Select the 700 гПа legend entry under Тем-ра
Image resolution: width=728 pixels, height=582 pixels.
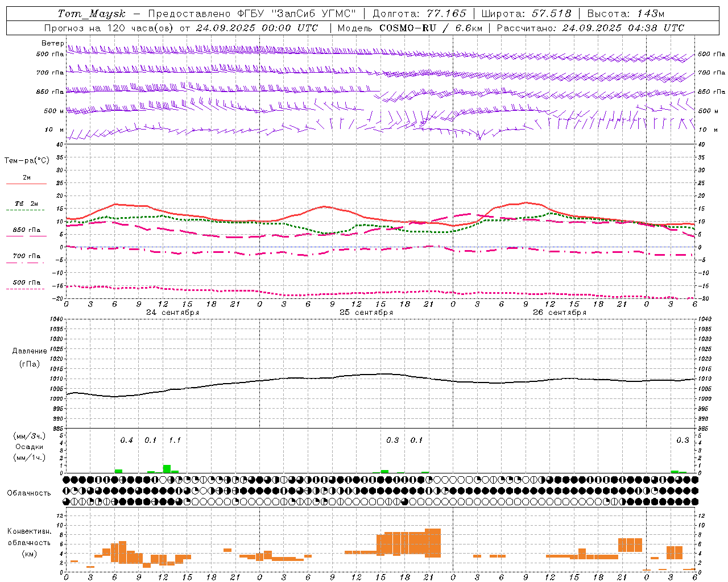point(26,256)
